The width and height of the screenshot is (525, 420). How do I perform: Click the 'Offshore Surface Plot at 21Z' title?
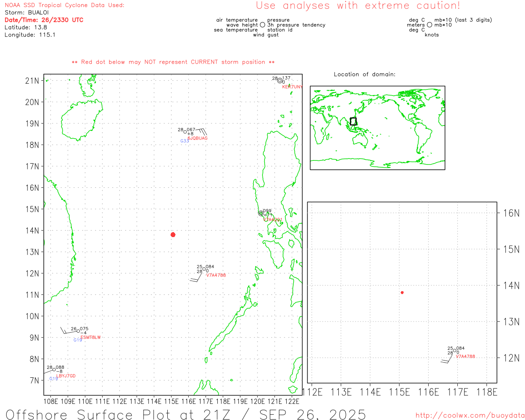[118, 415]
